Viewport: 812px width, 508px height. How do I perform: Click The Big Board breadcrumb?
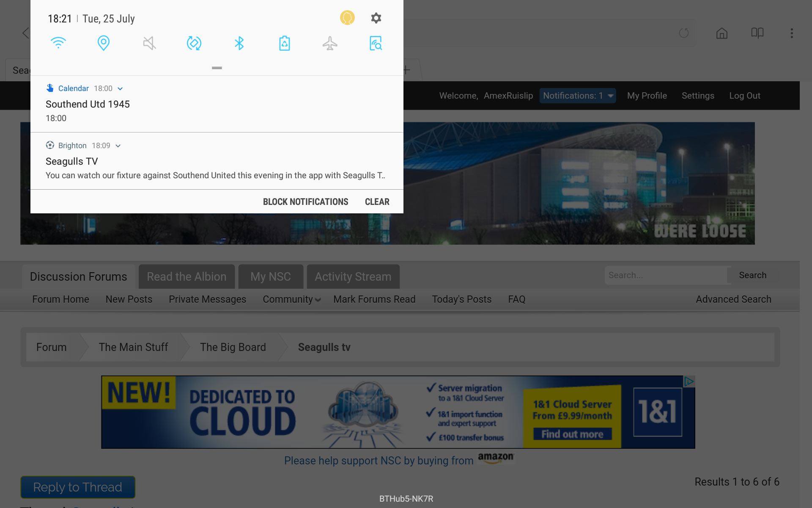pyautogui.click(x=233, y=347)
